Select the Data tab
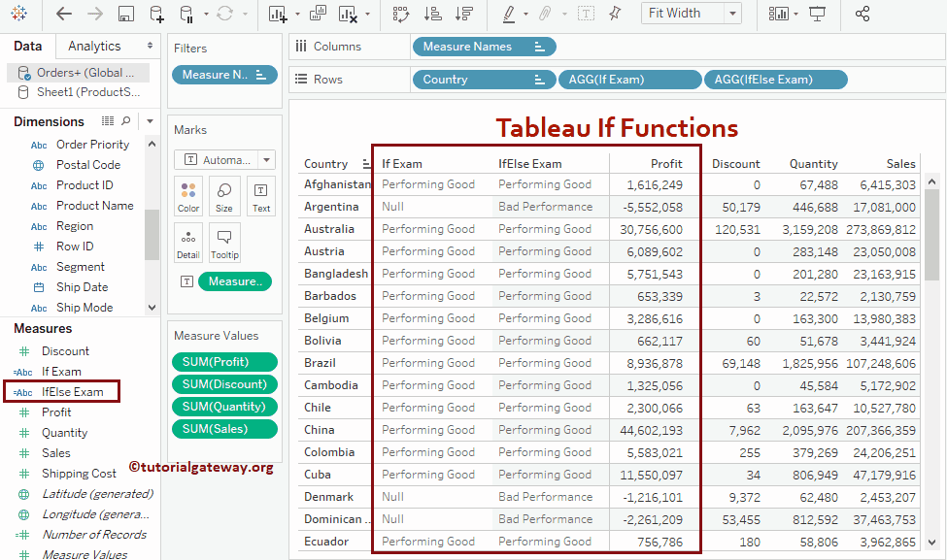The image size is (947, 560). click(28, 46)
